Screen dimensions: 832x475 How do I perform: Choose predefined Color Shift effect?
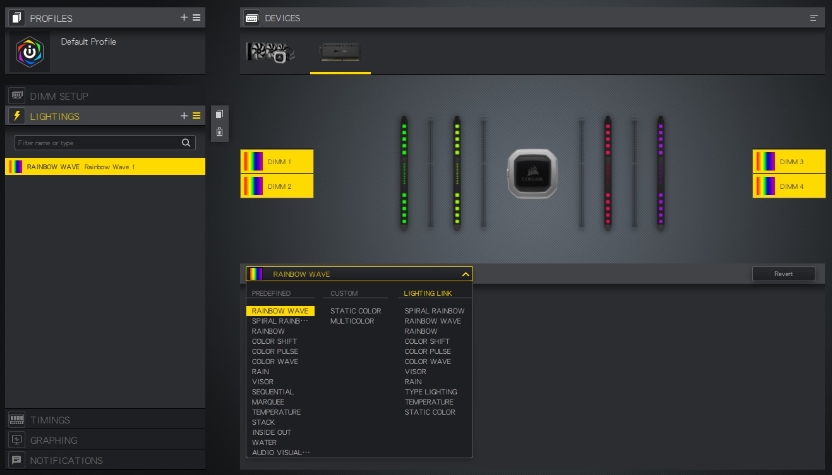point(274,341)
